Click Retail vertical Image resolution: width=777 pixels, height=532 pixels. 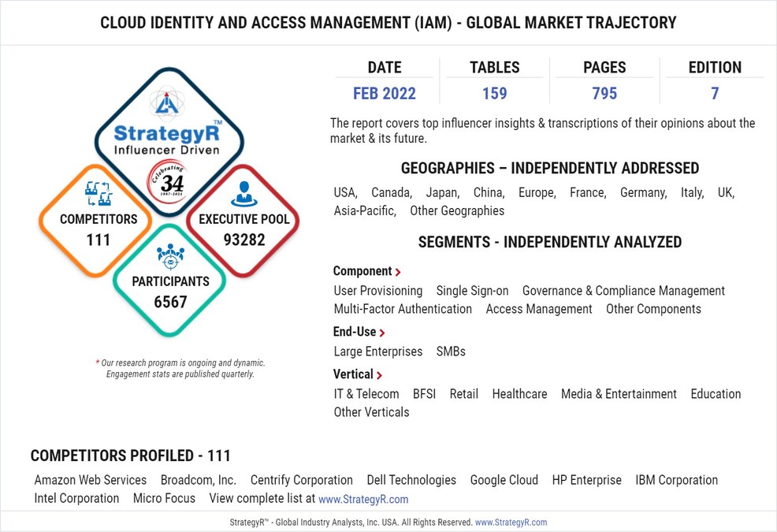tap(464, 394)
